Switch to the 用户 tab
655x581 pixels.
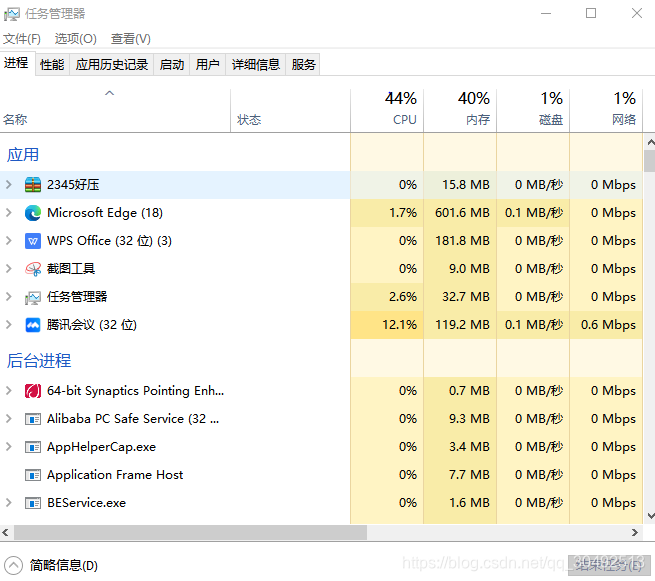point(208,65)
